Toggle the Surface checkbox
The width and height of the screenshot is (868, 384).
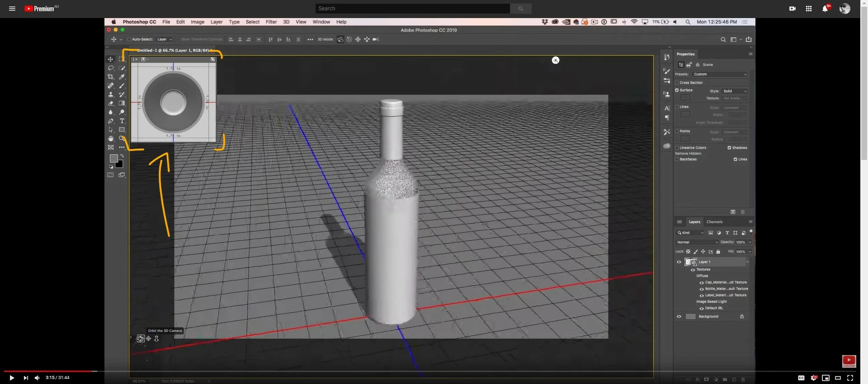(677, 90)
